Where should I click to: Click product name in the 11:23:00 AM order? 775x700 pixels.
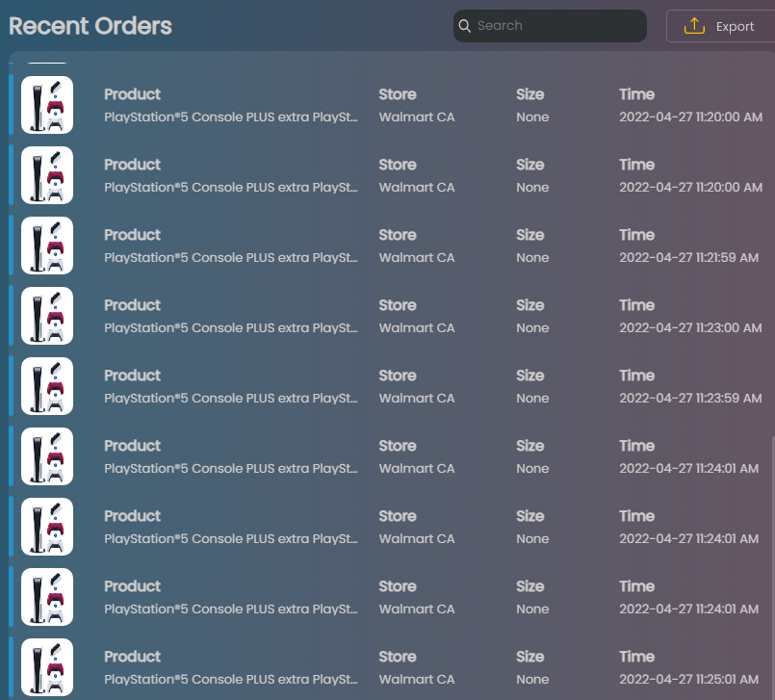pyautogui.click(x=231, y=327)
